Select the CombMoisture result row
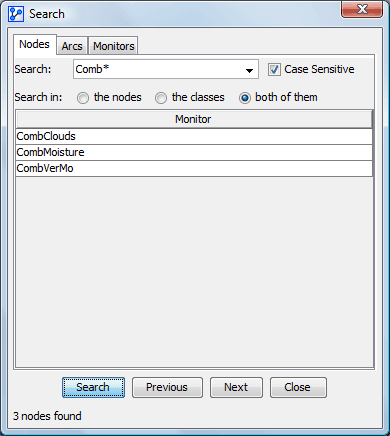 (x=194, y=152)
